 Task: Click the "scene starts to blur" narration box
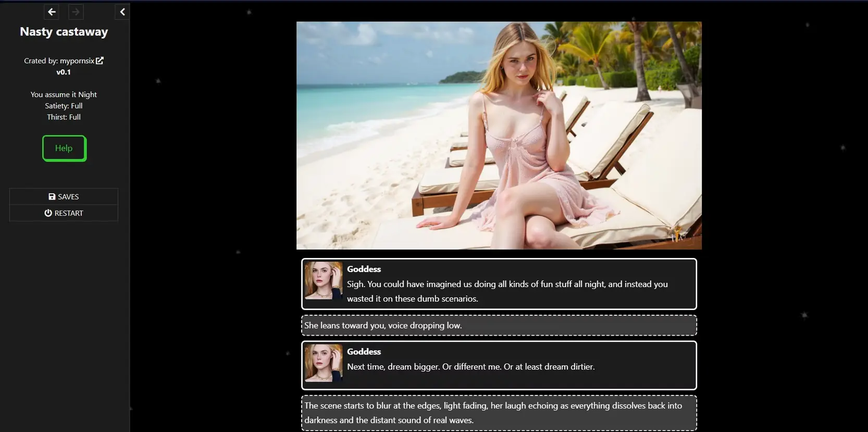[x=499, y=413]
